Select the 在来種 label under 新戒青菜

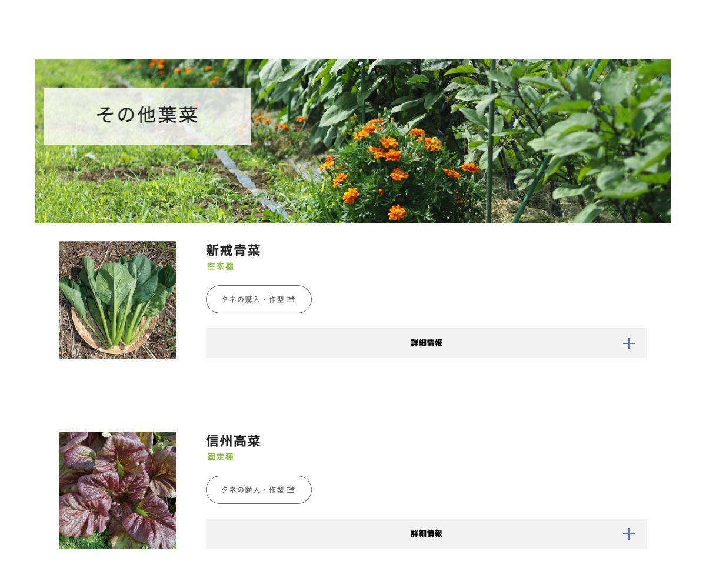point(219,266)
